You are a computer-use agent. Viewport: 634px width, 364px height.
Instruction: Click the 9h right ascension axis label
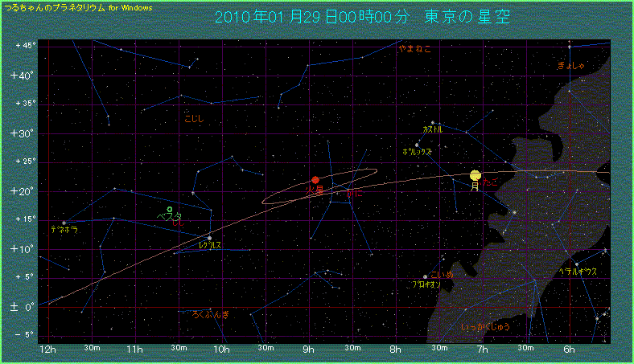tap(308, 350)
